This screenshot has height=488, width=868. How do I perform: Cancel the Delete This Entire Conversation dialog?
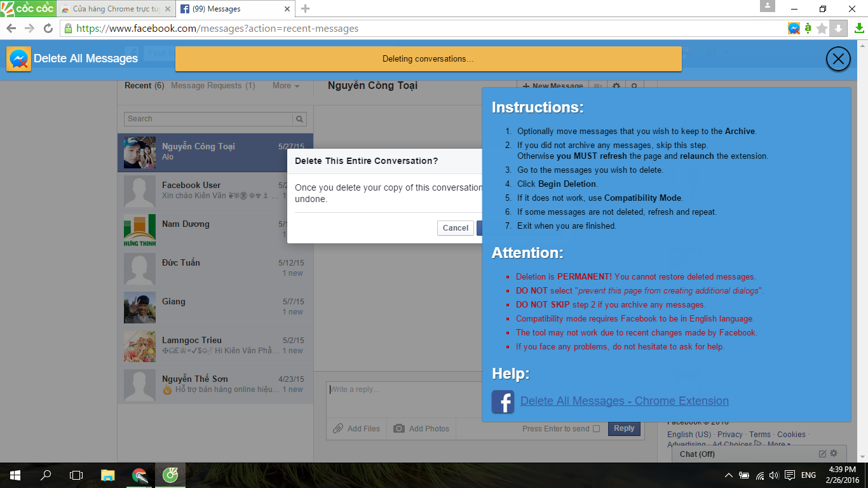456,228
